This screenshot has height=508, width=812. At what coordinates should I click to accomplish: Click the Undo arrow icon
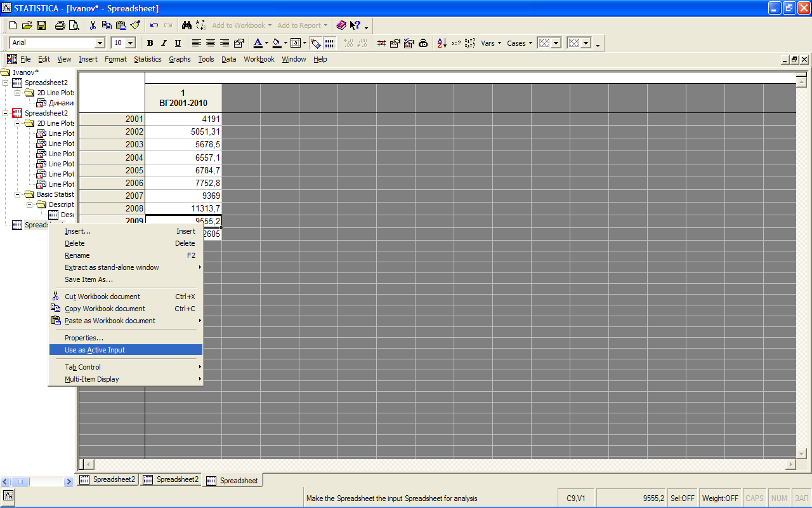click(x=154, y=25)
